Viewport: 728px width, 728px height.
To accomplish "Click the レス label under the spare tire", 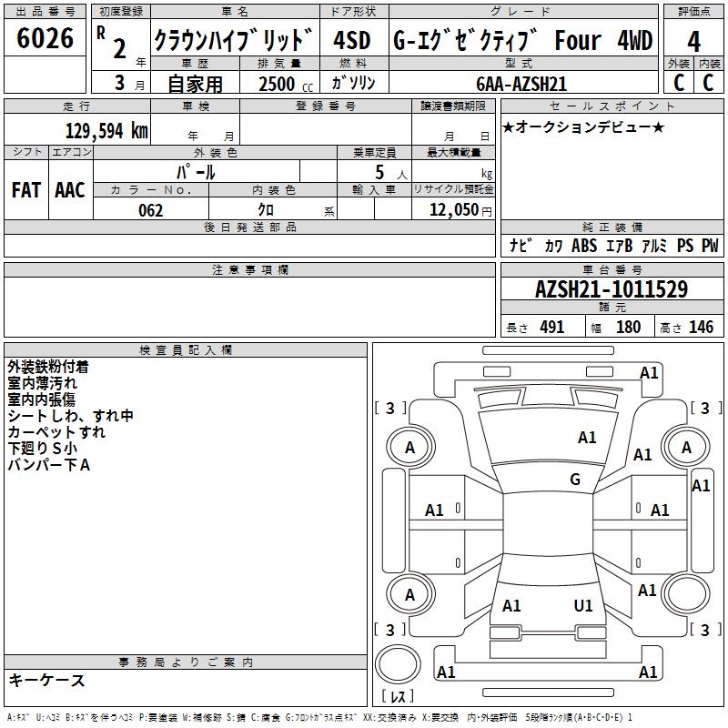I will pos(398,697).
